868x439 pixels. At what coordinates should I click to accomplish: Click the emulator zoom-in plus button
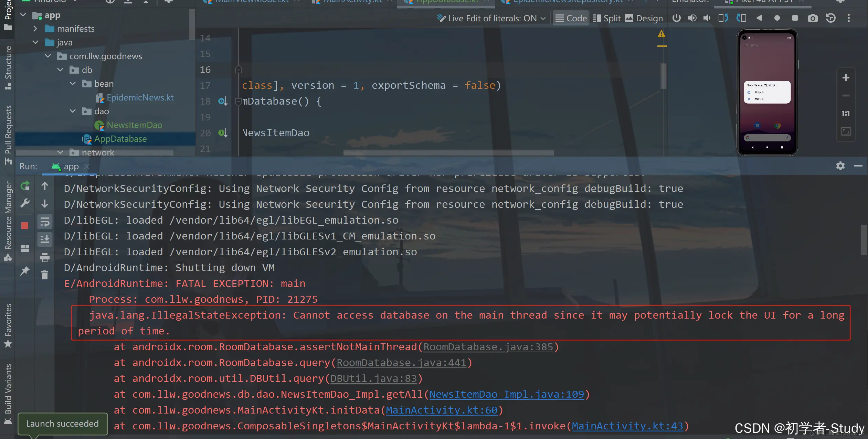pyautogui.click(x=846, y=78)
